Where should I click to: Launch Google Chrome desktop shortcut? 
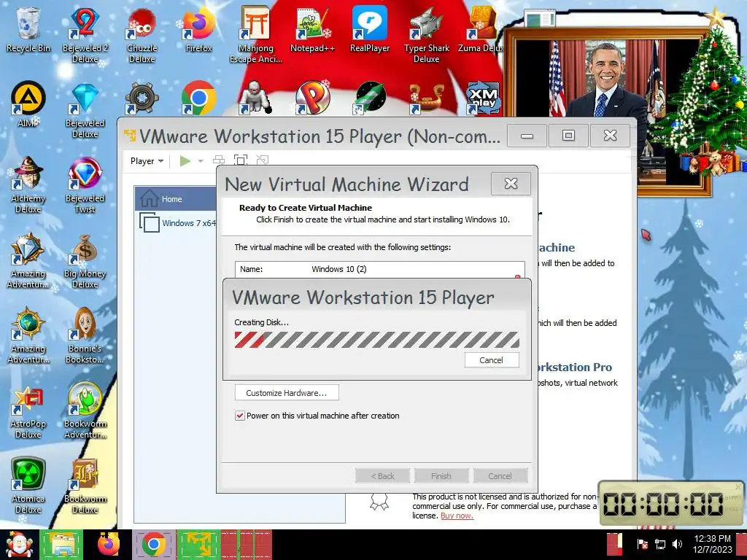198,98
